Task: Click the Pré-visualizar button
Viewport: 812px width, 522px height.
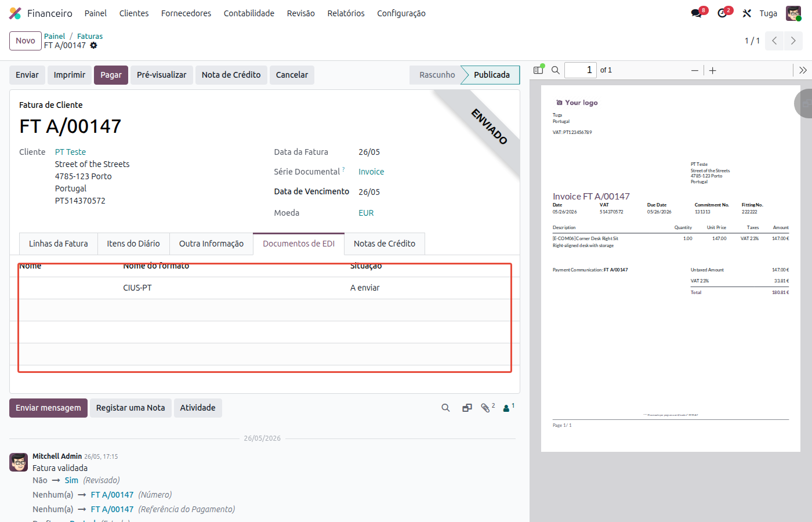Action: pyautogui.click(x=162, y=75)
